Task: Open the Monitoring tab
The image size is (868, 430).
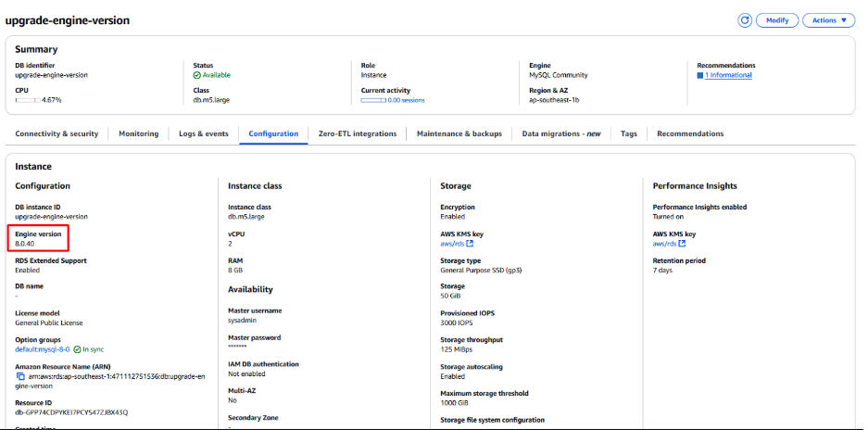Action: point(138,133)
